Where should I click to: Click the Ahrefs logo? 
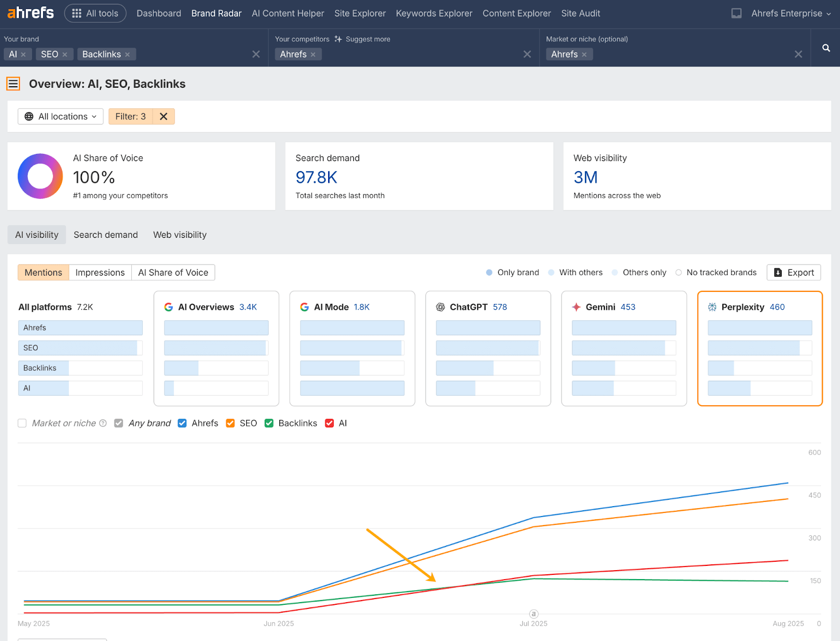tap(30, 13)
